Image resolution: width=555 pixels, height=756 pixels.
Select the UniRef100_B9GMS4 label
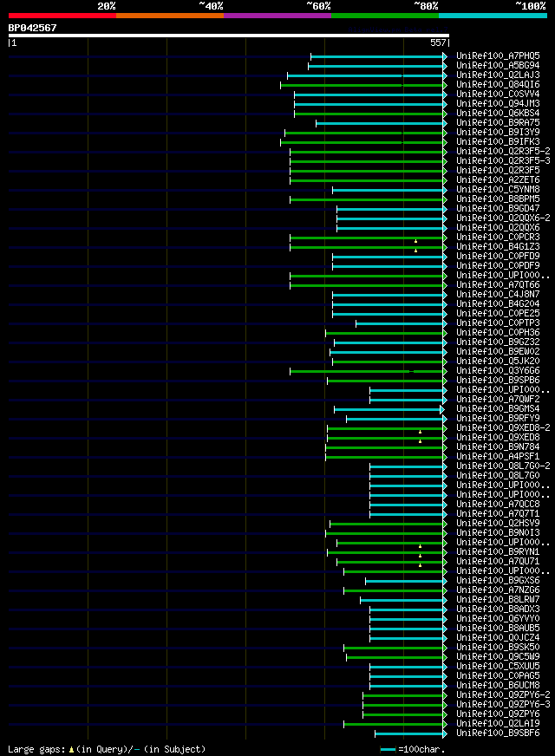point(498,409)
